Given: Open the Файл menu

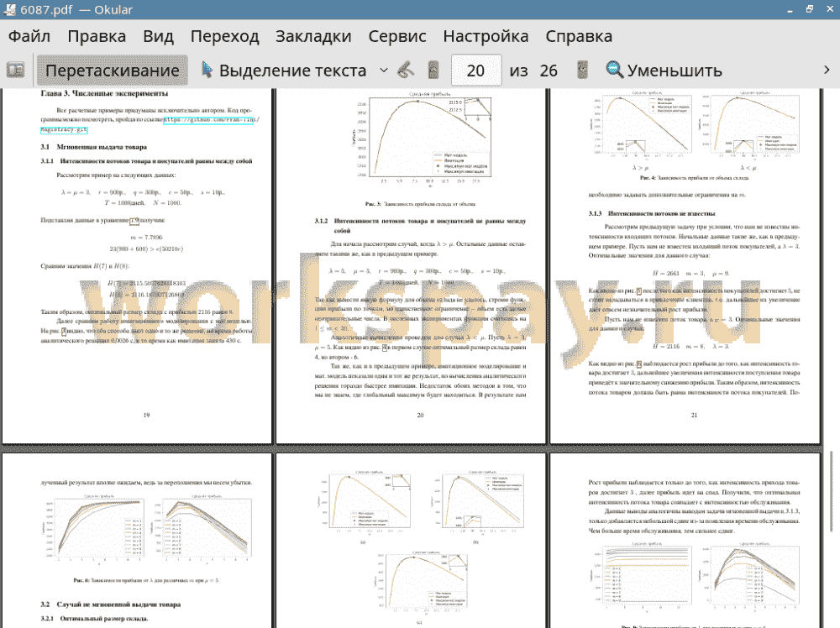Looking at the screenshot, I should [29, 36].
